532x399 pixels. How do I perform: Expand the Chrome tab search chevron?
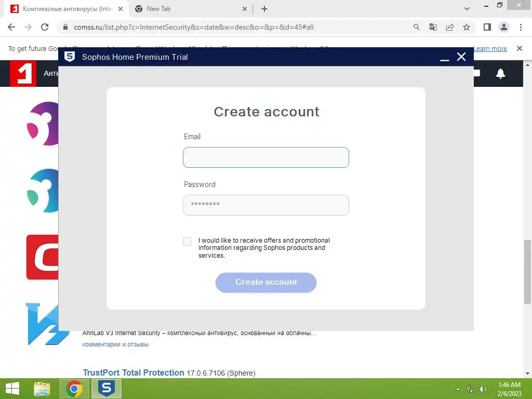467,9
